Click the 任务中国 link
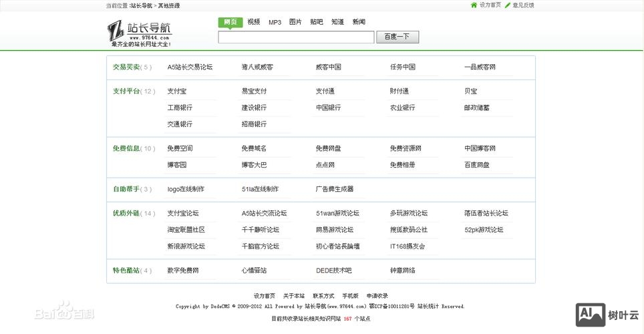The height and width of the screenshot is (334, 644). pyautogui.click(x=402, y=67)
